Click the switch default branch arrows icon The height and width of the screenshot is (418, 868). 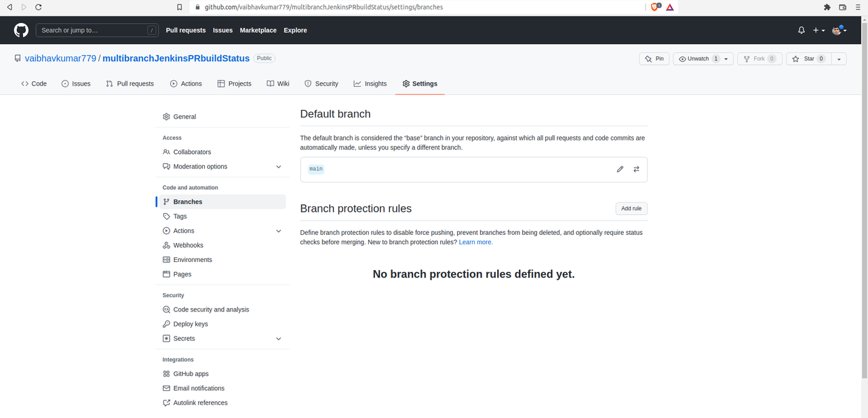(x=636, y=169)
